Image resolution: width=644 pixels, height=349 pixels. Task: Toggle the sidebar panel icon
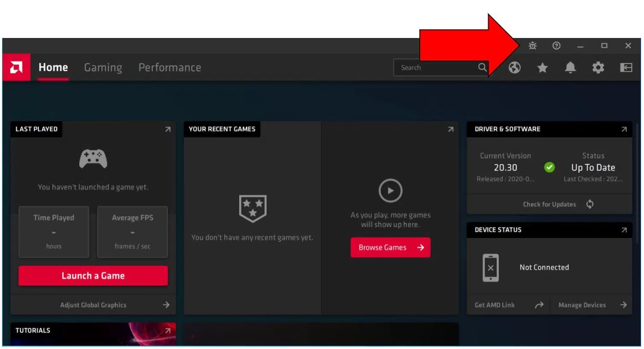626,67
